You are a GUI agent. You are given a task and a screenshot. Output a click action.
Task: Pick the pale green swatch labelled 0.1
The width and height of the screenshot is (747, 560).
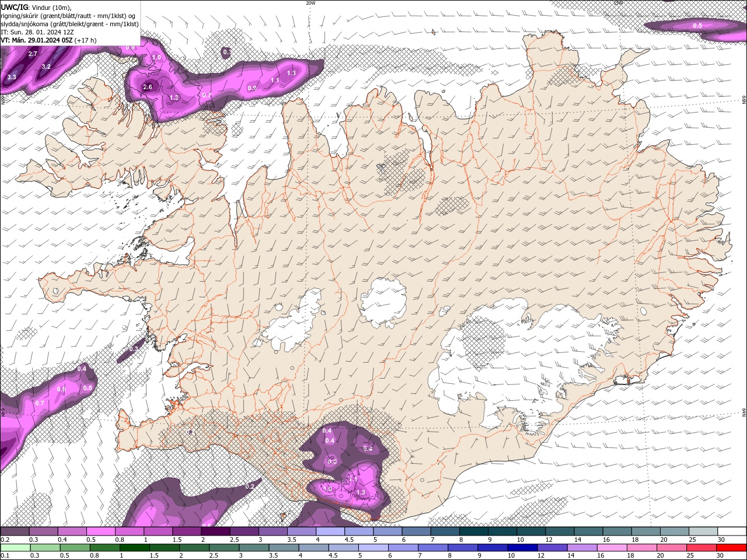click(x=15, y=548)
